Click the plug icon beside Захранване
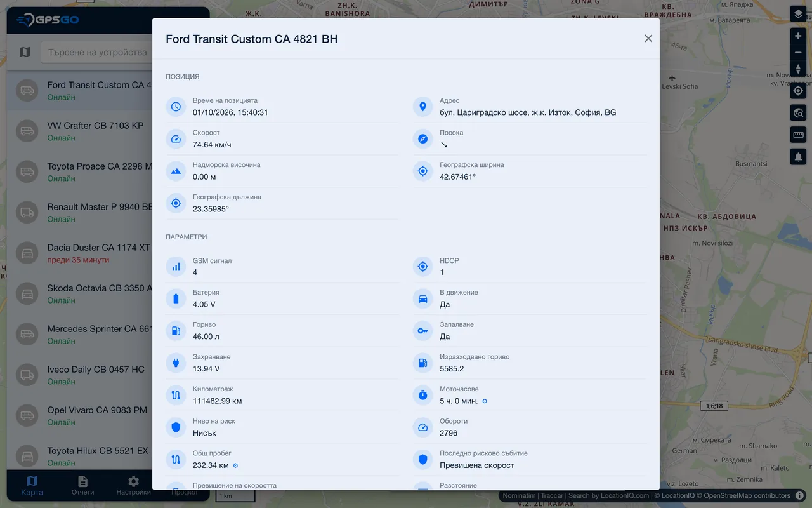 (176, 363)
